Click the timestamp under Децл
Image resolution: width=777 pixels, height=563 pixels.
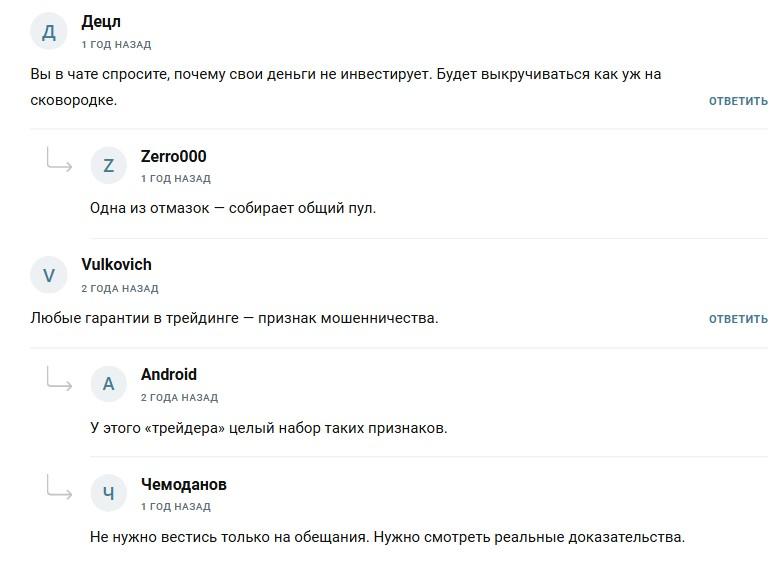tap(116, 45)
